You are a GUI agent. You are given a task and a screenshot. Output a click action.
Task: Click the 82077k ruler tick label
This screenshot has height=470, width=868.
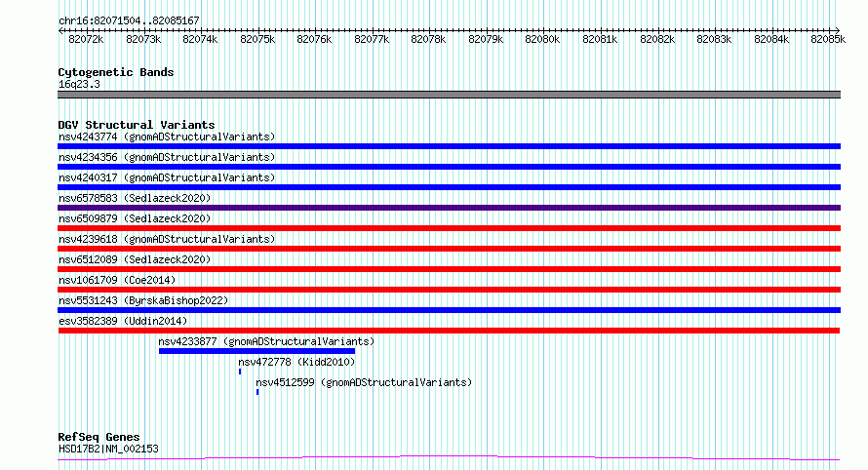372,39
